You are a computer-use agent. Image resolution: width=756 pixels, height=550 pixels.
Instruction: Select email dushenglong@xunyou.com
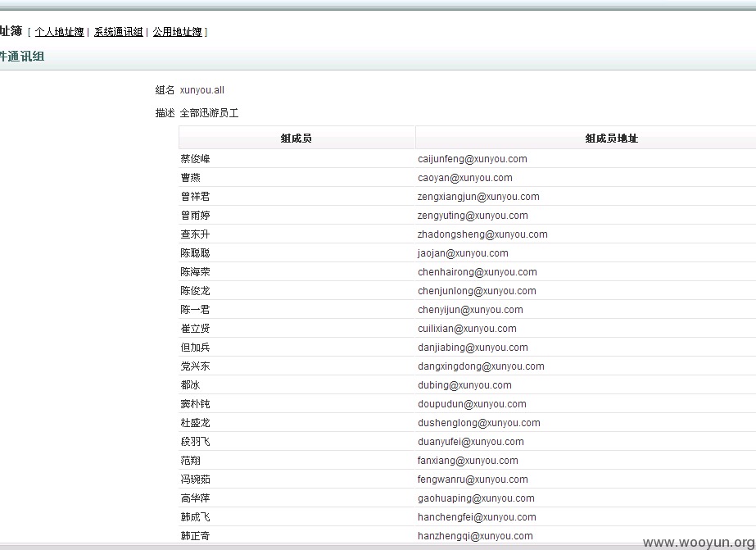click(x=479, y=423)
